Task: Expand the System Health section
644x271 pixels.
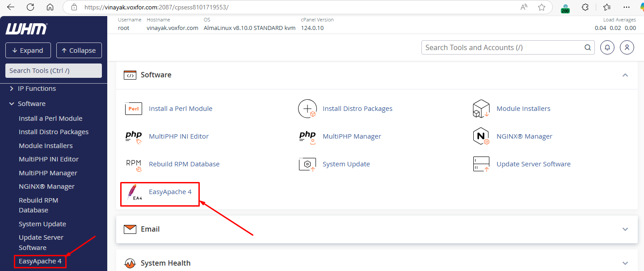Action: click(625, 263)
